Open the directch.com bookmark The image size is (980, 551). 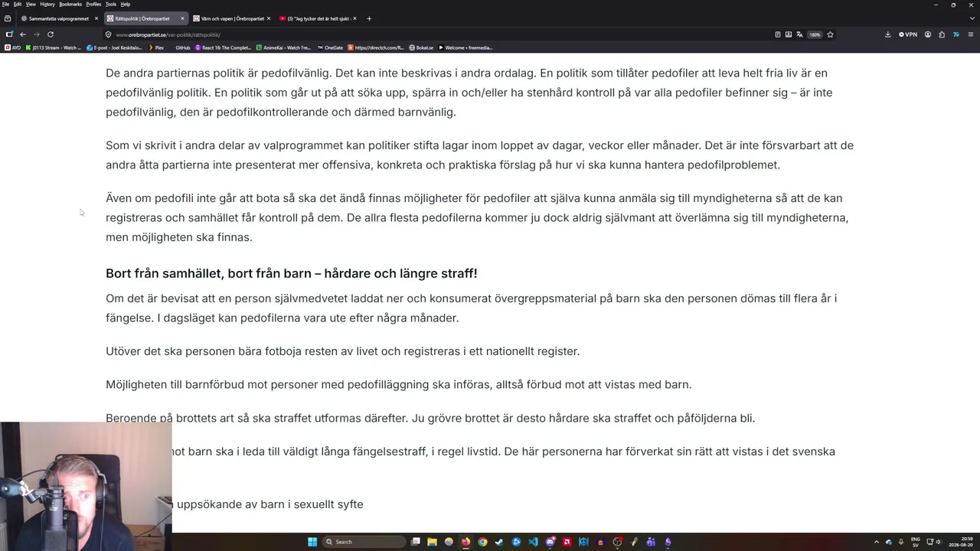click(x=376, y=47)
